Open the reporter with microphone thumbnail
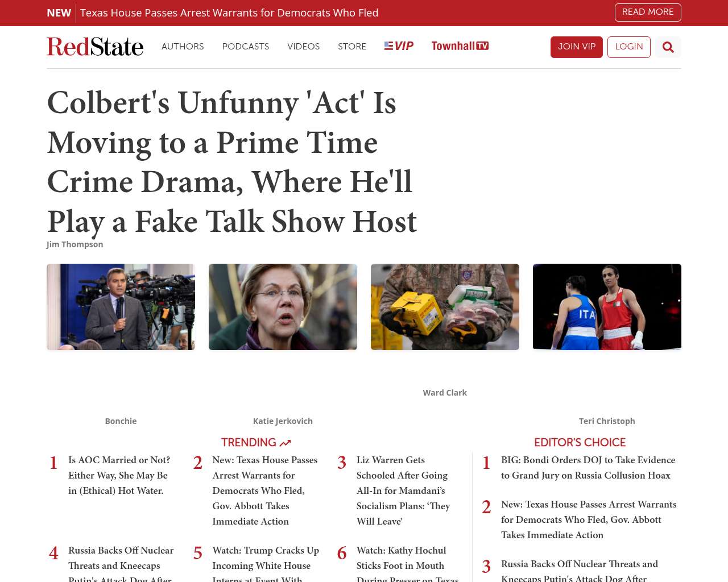Viewport: 728px width, 582px height. pyautogui.click(x=121, y=307)
